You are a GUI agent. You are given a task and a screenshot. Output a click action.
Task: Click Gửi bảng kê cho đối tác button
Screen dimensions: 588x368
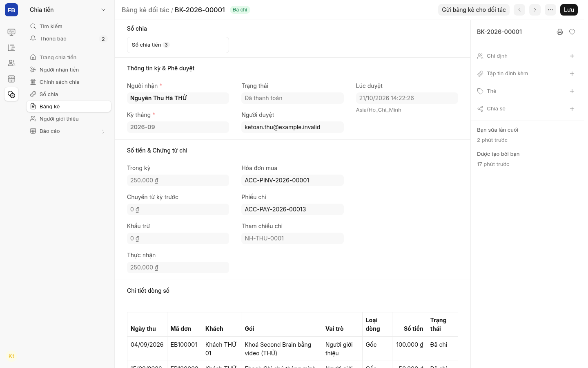tap(474, 10)
